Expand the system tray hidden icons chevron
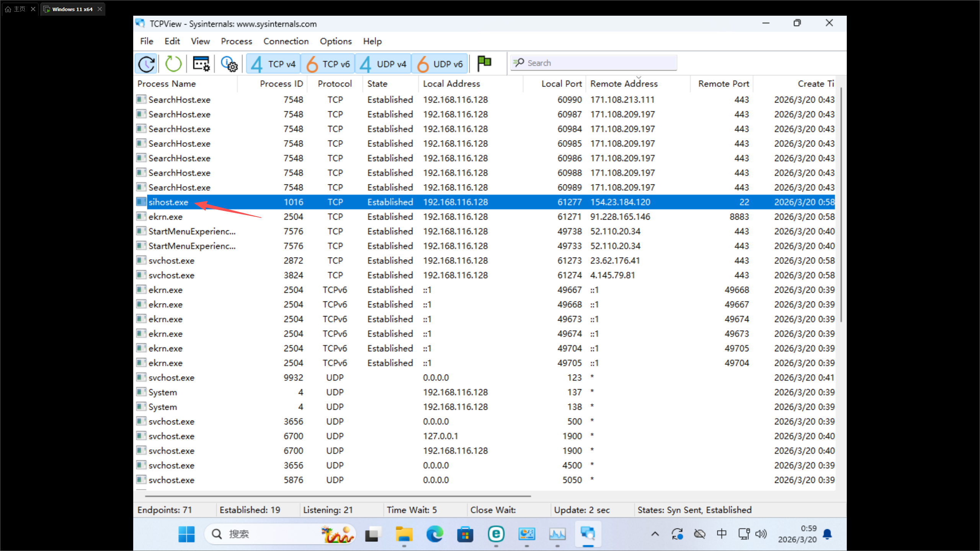 pyautogui.click(x=655, y=534)
